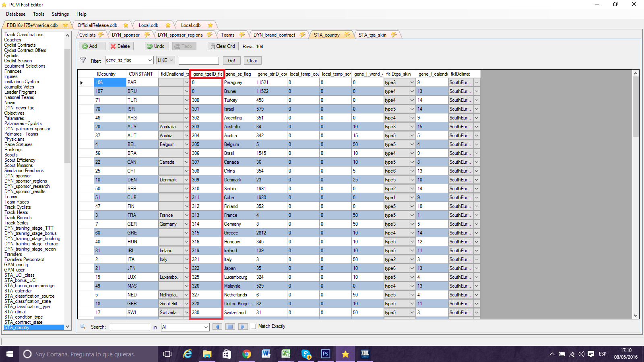
Task: Open the Tools menu
Action: coord(39,14)
